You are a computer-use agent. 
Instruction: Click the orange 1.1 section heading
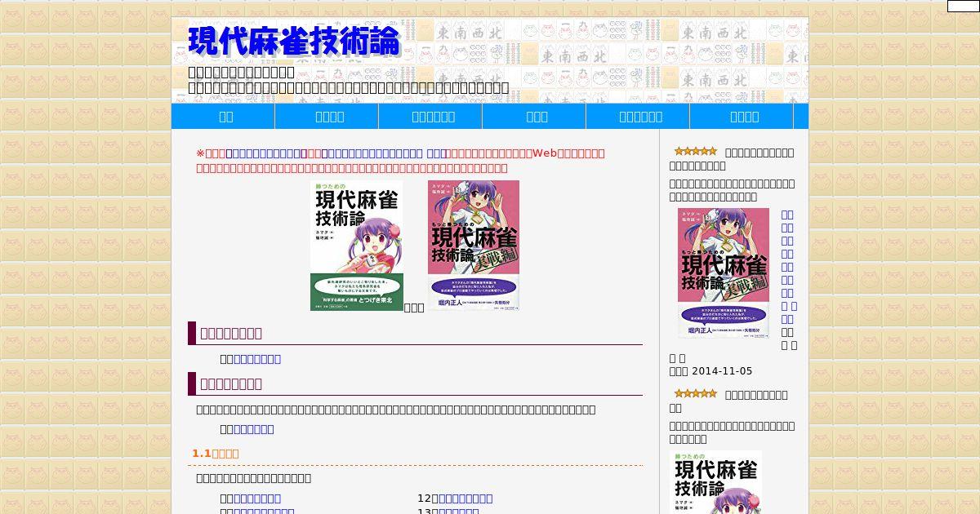[216, 454]
